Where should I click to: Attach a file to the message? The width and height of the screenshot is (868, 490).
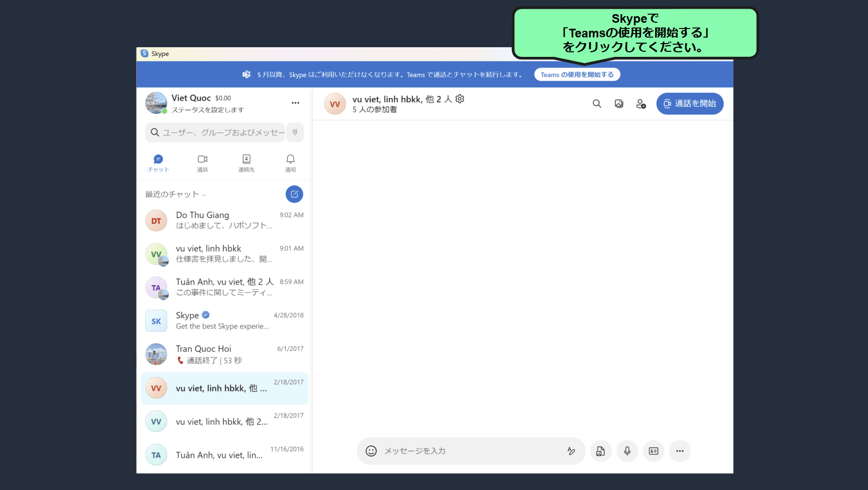tap(601, 451)
